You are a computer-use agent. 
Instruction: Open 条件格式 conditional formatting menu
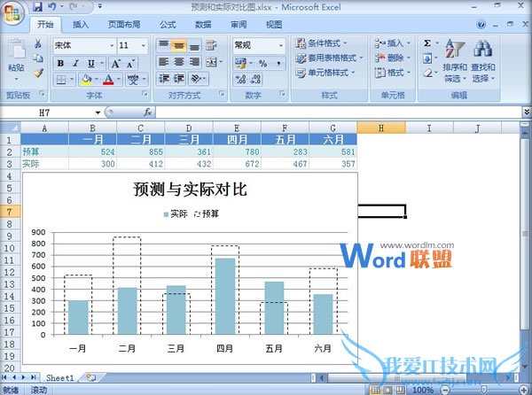click(x=321, y=43)
